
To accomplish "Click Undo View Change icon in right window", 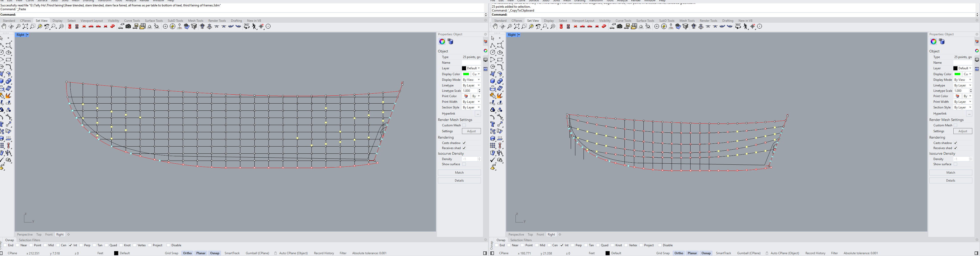I will (x=538, y=26).
